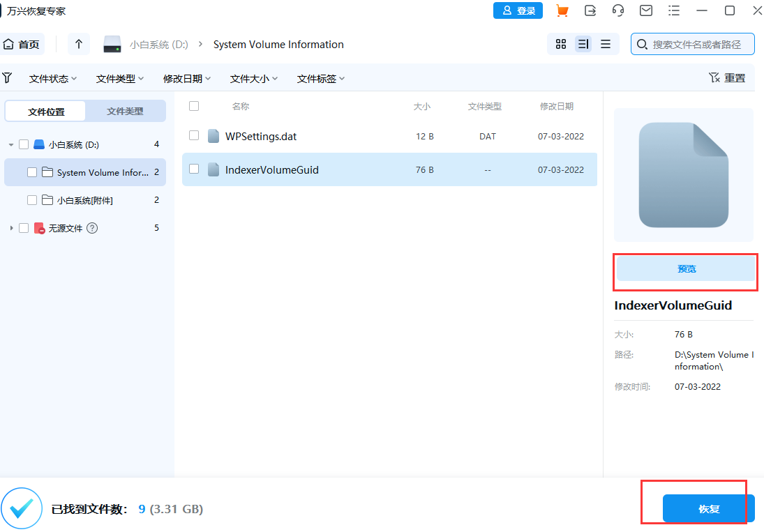Click the 小白系统 (D:) drive icon in tree
This screenshot has width=764, height=532.
point(39,144)
